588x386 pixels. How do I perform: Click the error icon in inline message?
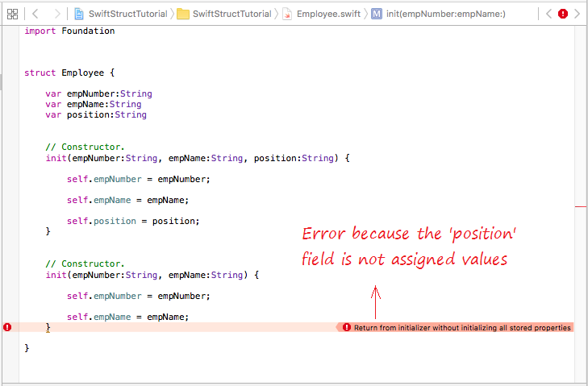pyautogui.click(x=347, y=327)
